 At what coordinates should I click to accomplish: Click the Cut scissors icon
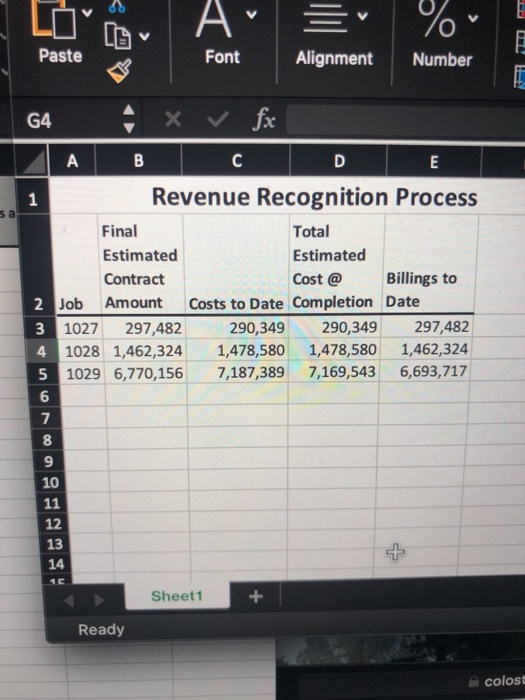[x=117, y=5]
